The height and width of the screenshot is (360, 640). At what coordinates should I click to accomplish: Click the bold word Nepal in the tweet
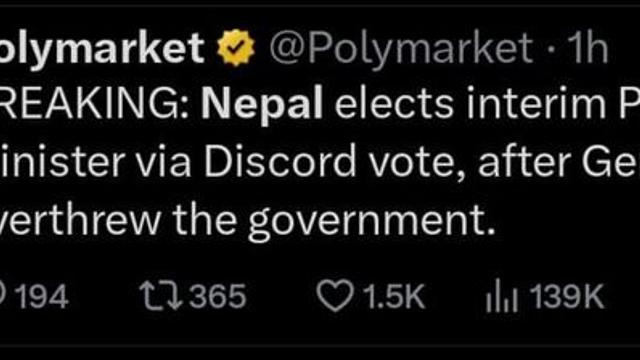click(262, 104)
